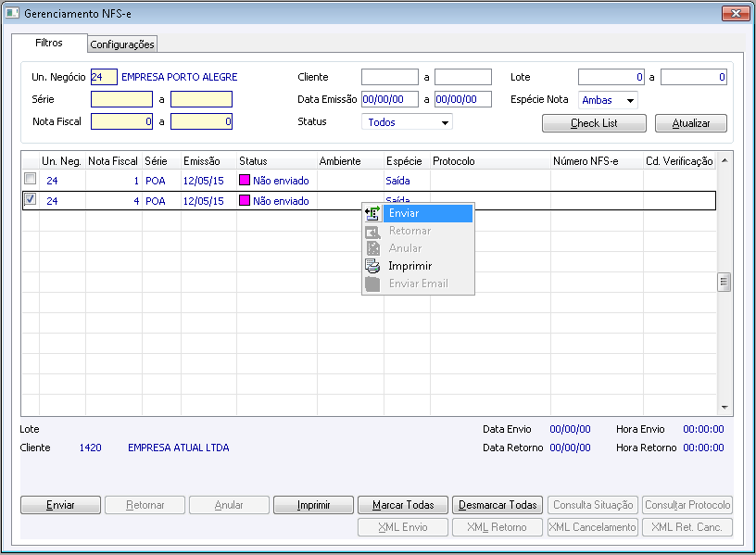Viewport: 756px width, 555px height.
Task: Click the Número NFS-e column header
Action: 597,161
